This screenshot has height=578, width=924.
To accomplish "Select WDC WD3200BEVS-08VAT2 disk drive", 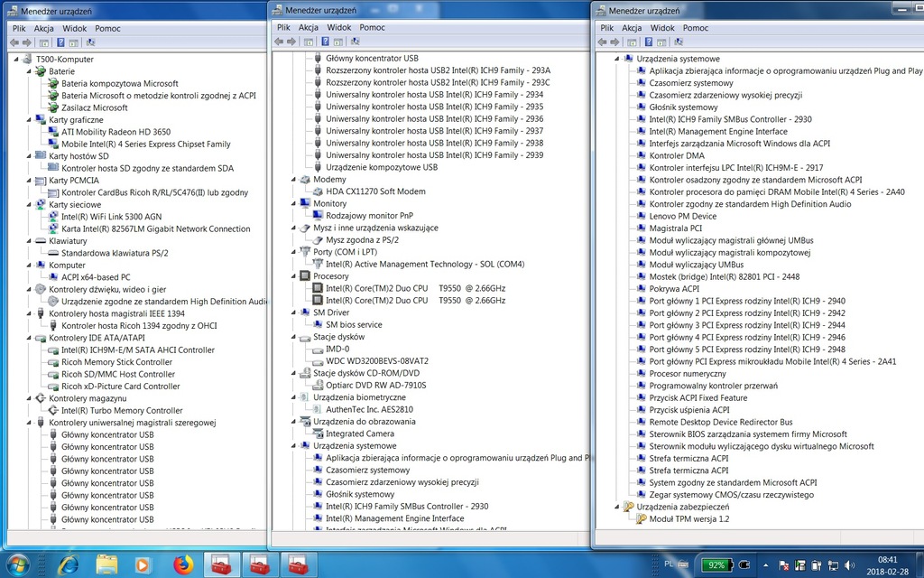I will coord(377,361).
